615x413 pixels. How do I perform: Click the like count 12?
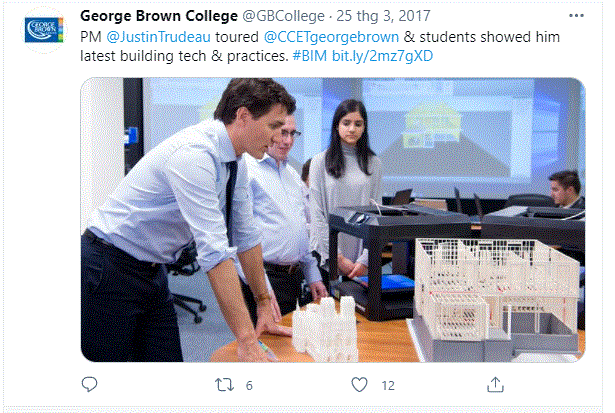click(x=388, y=385)
